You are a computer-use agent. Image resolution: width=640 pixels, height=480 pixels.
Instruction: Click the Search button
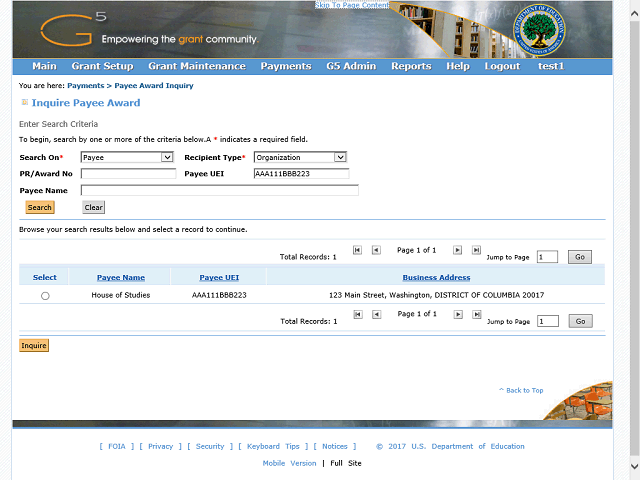[x=40, y=207]
